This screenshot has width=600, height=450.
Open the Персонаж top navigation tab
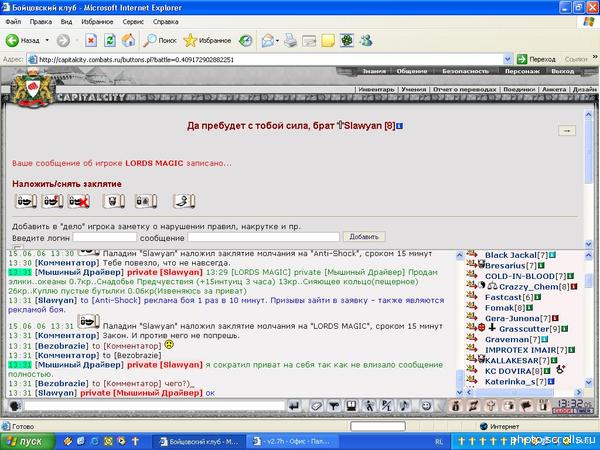point(522,71)
